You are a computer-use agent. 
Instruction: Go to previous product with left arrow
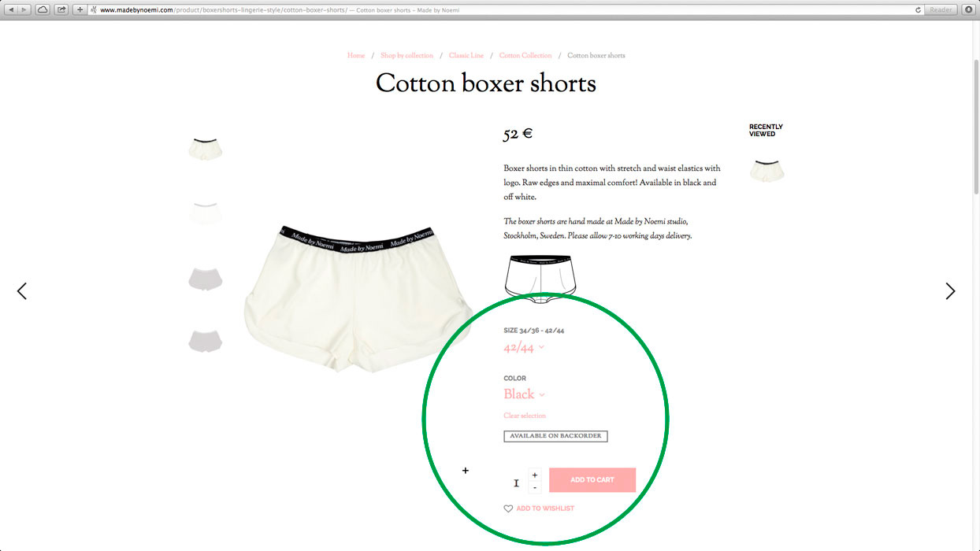(21, 291)
